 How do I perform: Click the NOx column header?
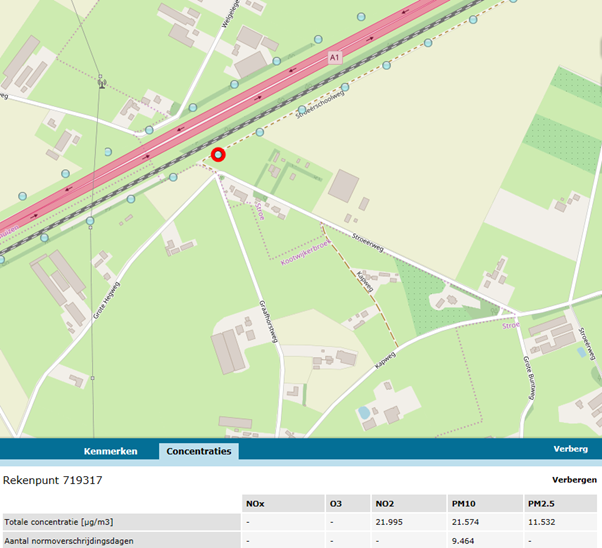[x=255, y=503]
